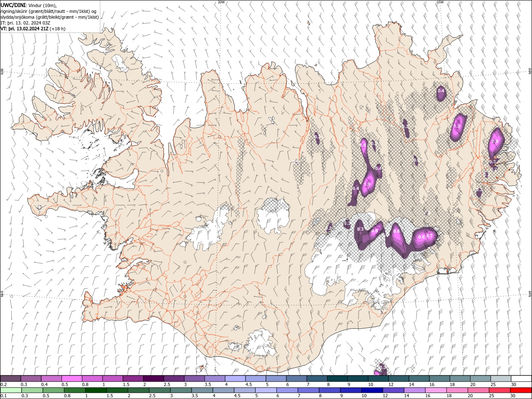The height and width of the screenshot is (399, 532).
Task: Click top legend swatch between 1.5 and 2
Action: 133,379
